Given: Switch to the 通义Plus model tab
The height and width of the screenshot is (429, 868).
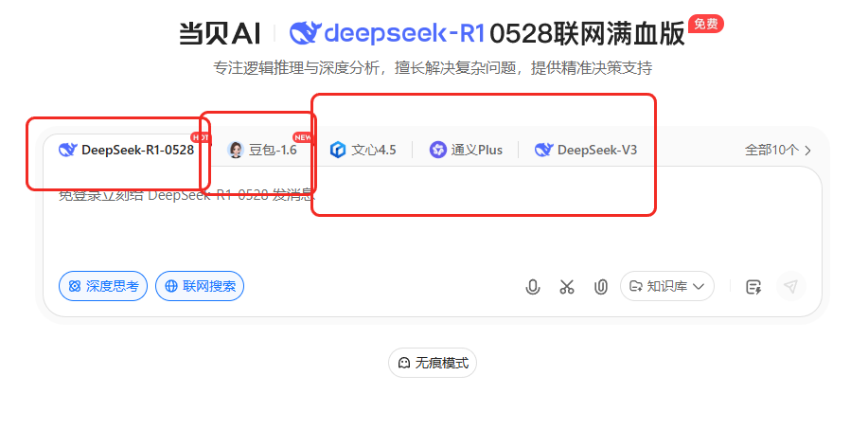Looking at the screenshot, I should point(466,150).
